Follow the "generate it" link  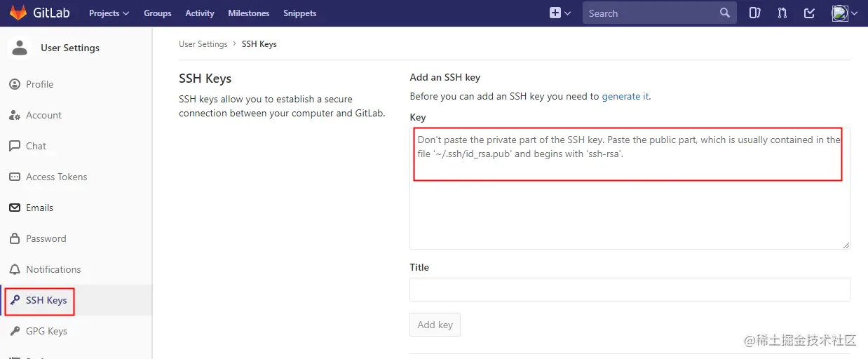point(625,97)
